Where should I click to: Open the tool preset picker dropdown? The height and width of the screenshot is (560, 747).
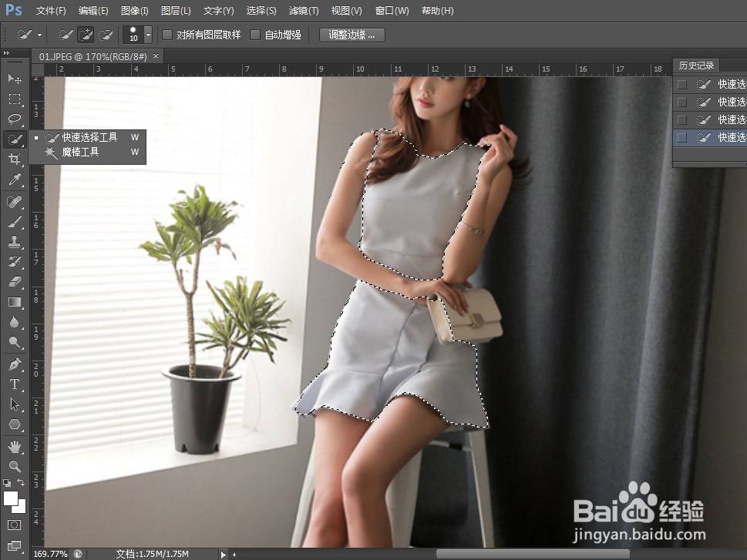pyautogui.click(x=39, y=35)
